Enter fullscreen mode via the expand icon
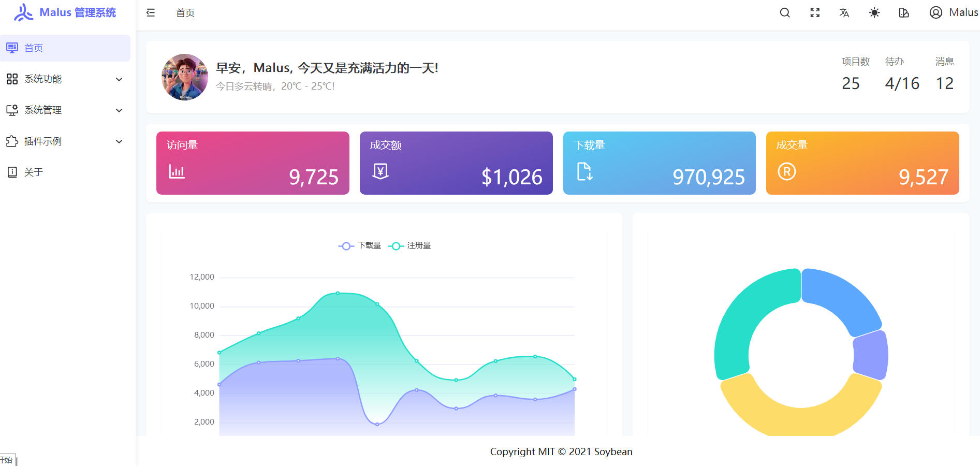 pos(814,12)
